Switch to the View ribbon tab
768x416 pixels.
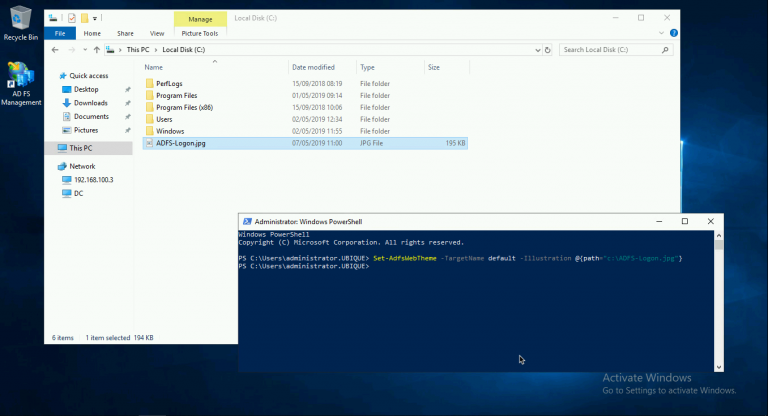tap(157, 33)
